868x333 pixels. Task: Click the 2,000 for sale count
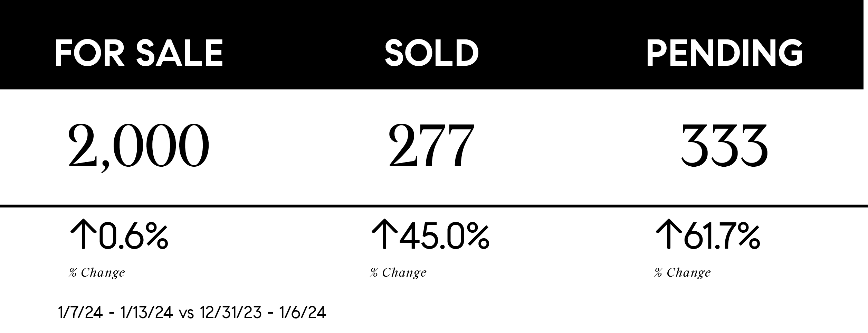click(x=139, y=146)
